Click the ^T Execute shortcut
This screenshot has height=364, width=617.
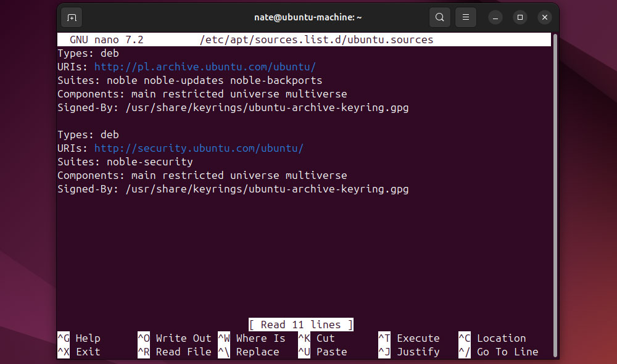pyautogui.click(x=409, y=339)
